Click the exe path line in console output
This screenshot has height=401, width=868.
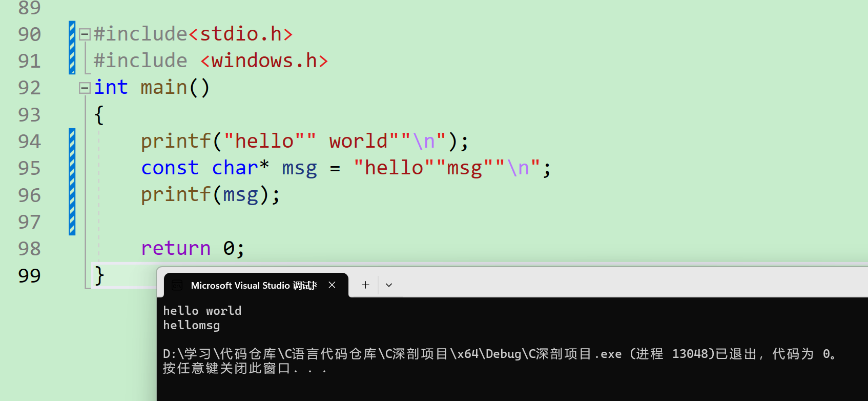point(500,354)
